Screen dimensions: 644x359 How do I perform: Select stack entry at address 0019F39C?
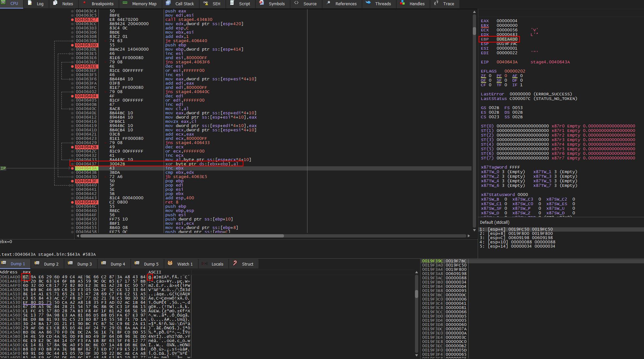pyautogui.click(x=444, y=261)
